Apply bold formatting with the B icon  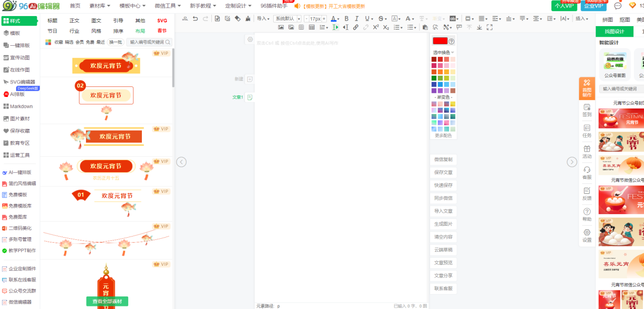(346, 19)
